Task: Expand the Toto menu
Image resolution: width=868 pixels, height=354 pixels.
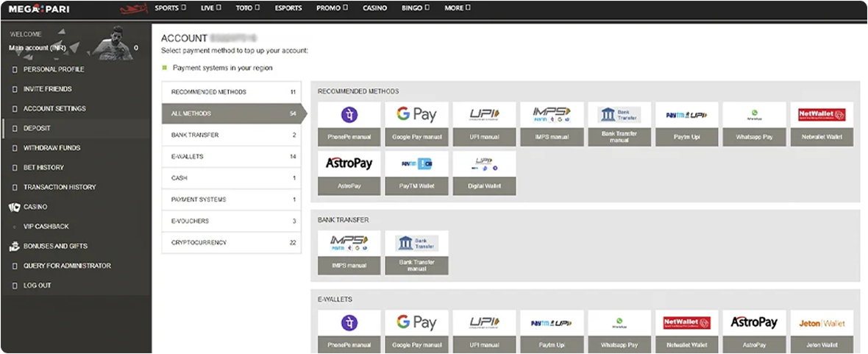Action: 248,8
